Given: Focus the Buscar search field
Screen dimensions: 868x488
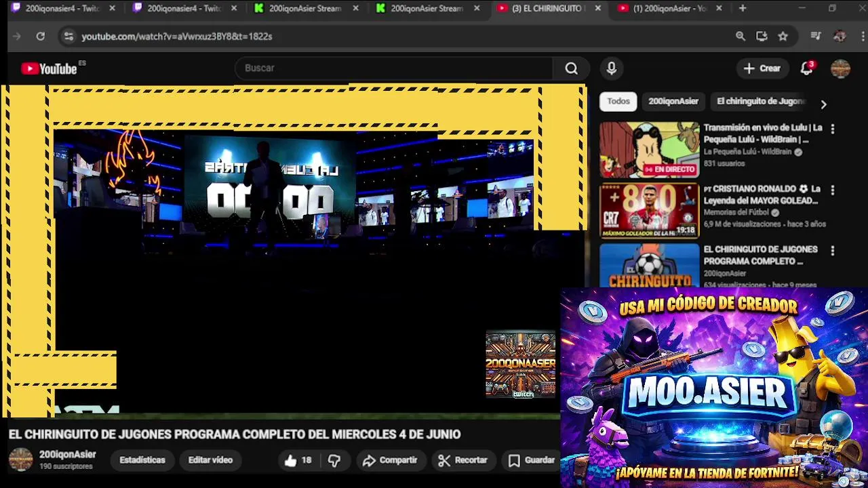Looking at the screenshot, I should pyautogui.click(x=393, y=68).
